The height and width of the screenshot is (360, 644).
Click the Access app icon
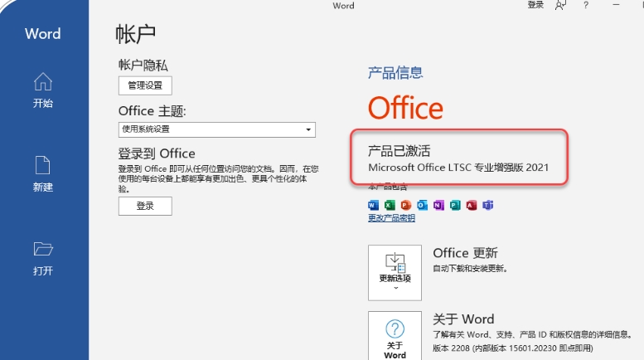472,205
